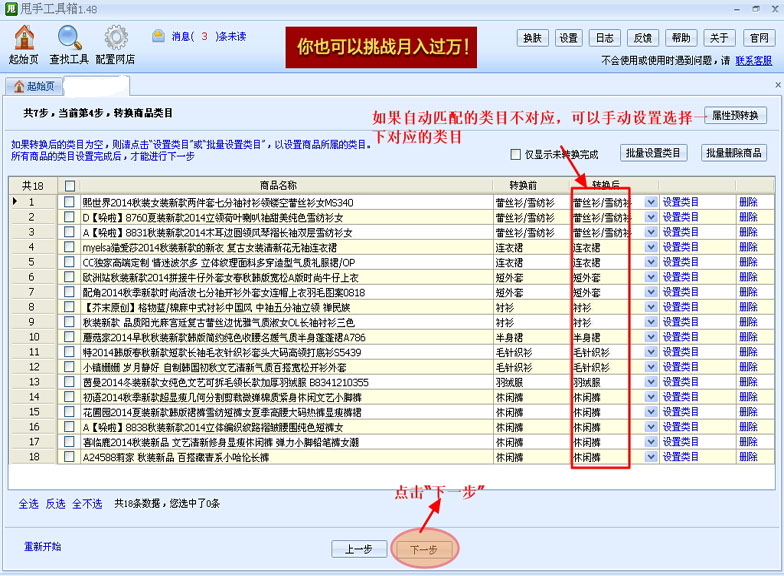Click the 上一步 previous step button
Screen dimensions: 784x576
[x=359, y=550]
